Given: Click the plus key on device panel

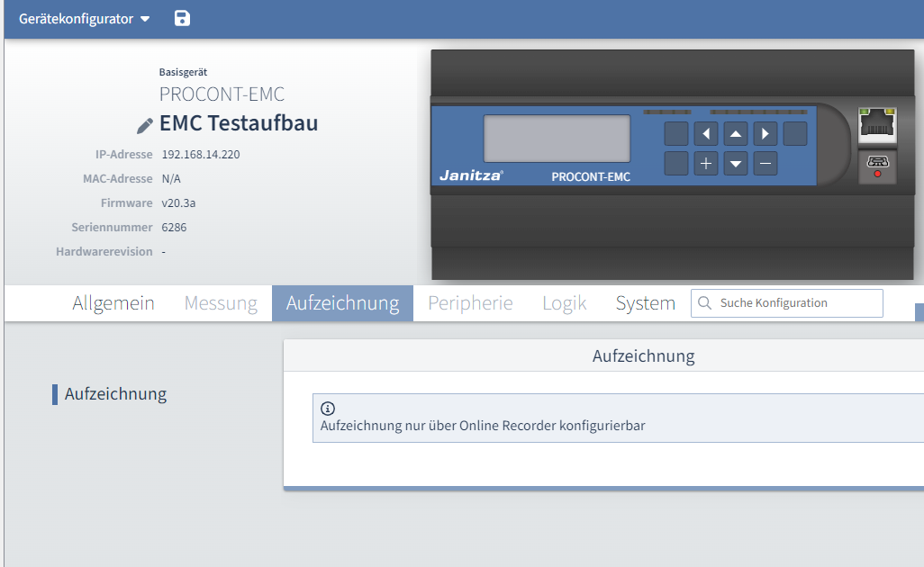Looking at the screenshot, I should 705,164.
